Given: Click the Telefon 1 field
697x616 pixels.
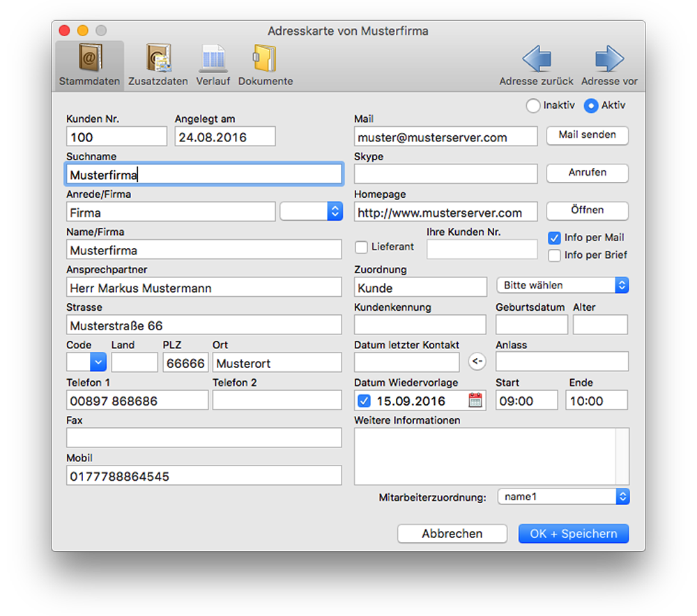Looking at the screenshot, I should [137, 401].
